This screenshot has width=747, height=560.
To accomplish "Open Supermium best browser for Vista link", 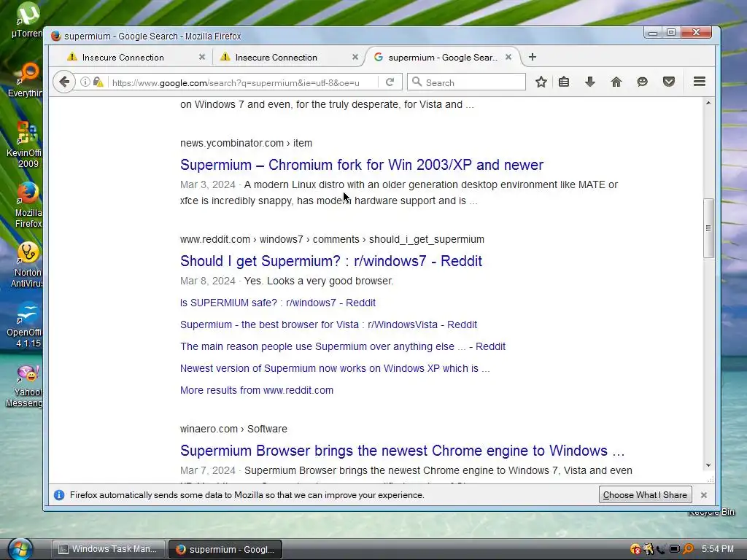I will point(328,324).
